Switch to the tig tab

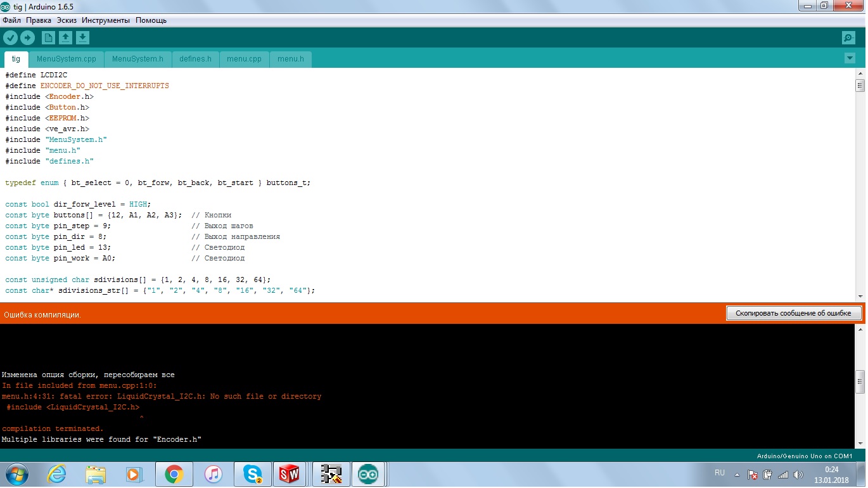point(16,59)
